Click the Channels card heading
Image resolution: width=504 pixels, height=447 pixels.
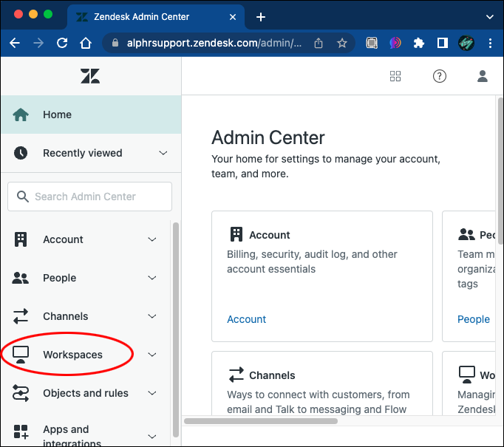click(272, 375)
